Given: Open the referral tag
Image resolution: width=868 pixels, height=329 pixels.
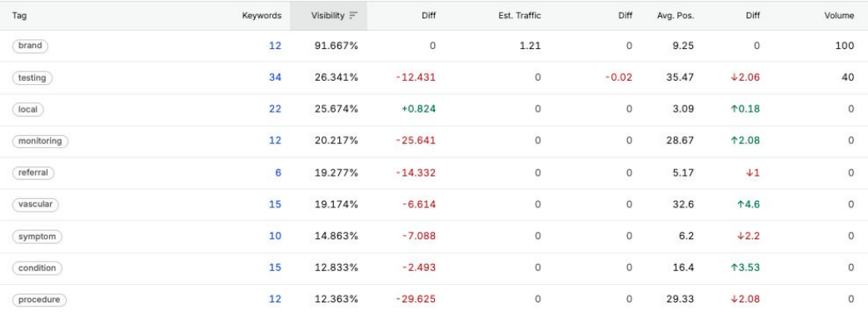Looking at the screenshot, I should (x=33, y=172).
